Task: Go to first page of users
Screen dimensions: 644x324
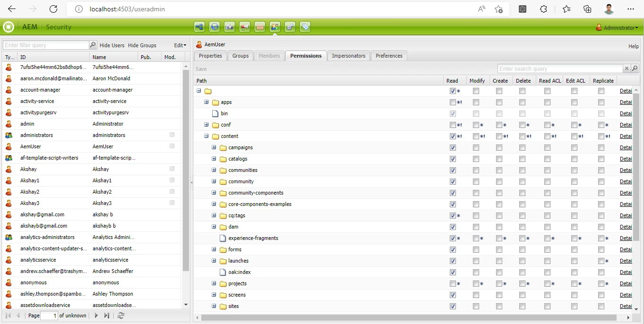Action: tap(8, 315)
